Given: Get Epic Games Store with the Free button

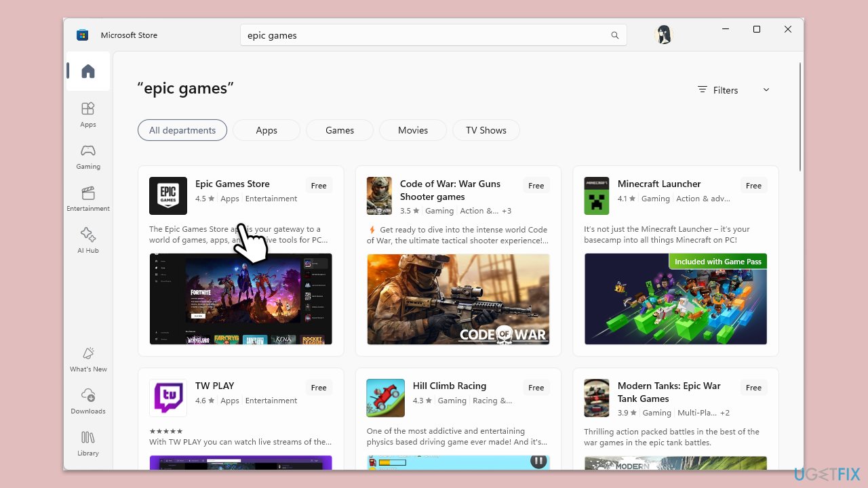Looking at the screenshot, I should pyautogui.click(x=318, y=185).
